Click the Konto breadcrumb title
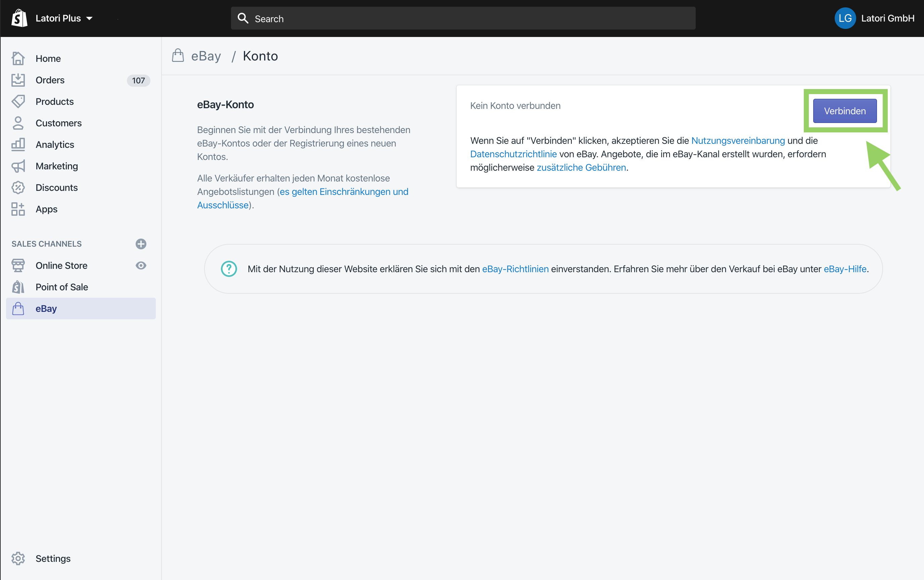 [260, 56]
